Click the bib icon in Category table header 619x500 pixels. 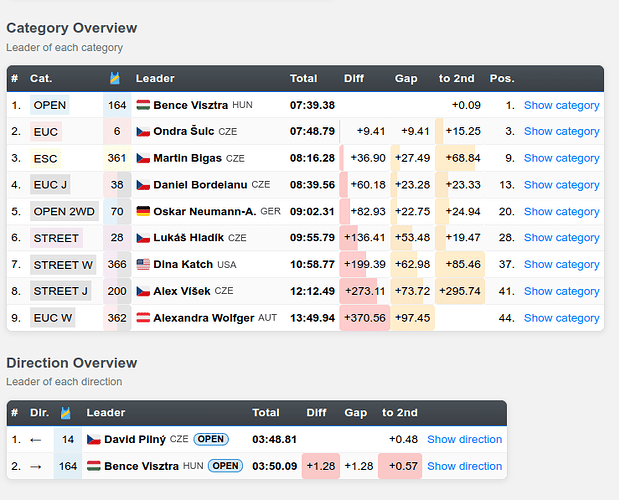coord(115,78)
